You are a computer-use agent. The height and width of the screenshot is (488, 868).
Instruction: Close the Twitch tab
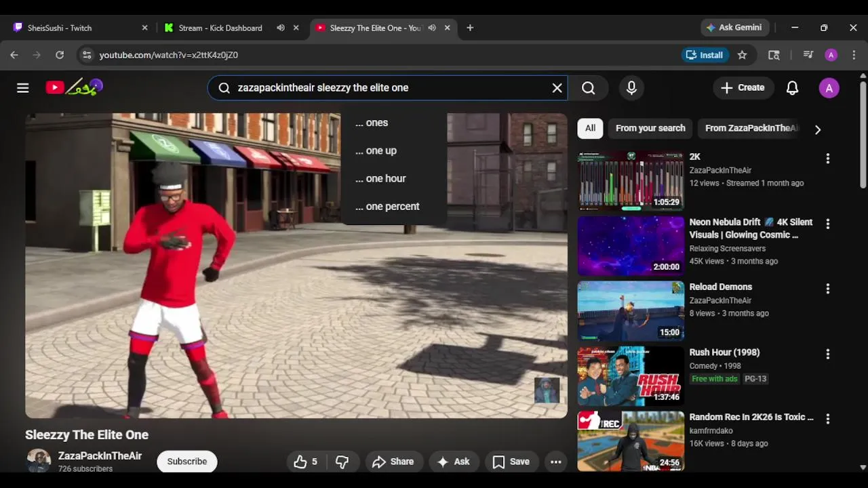(x=144, y=28)
